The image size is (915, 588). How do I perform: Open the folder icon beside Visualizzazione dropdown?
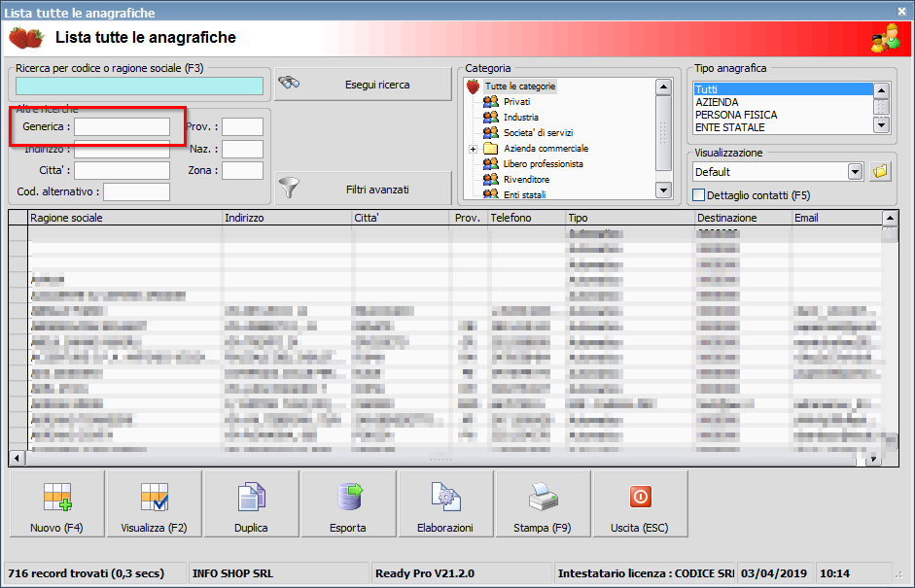[880, 171]
